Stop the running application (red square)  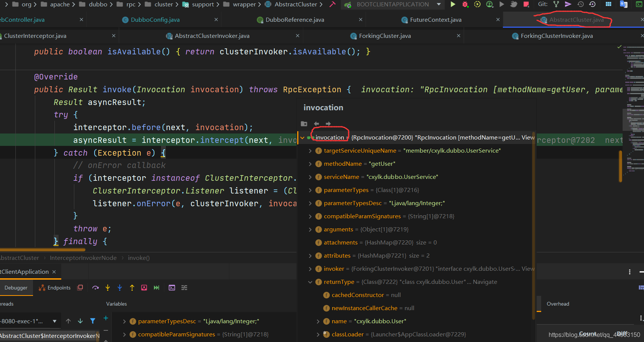pyautogui.click(x=526, y=4)
